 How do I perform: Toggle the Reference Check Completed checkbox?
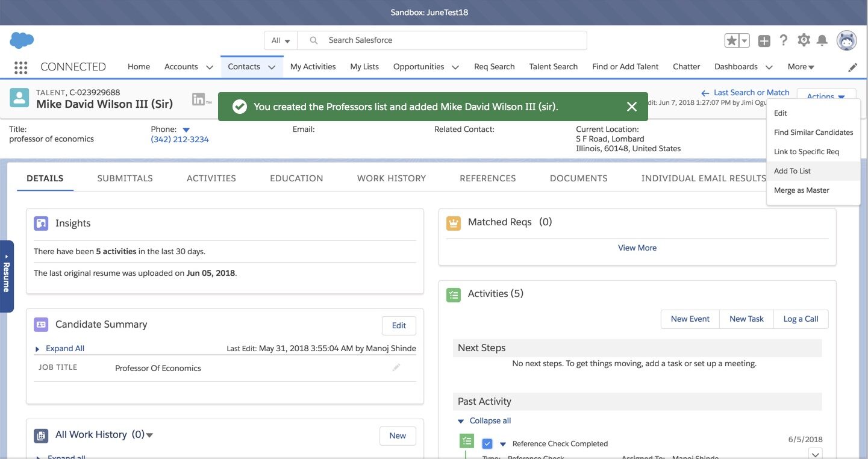[487, 444]
